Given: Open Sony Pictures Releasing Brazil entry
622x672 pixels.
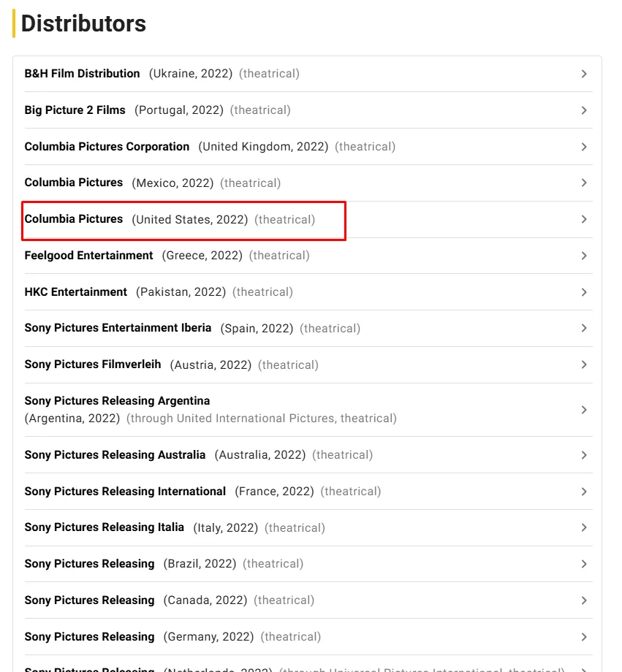Looking at the screenshot, I should coord(89,564).
